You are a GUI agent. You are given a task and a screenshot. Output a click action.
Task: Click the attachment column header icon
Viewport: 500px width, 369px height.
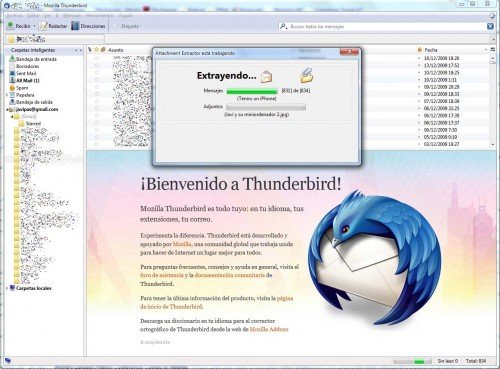(103, 50)
